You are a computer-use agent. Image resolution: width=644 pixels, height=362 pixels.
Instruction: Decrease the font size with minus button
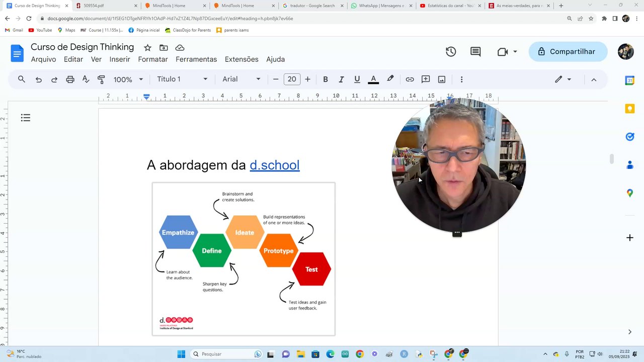(276, 79)
